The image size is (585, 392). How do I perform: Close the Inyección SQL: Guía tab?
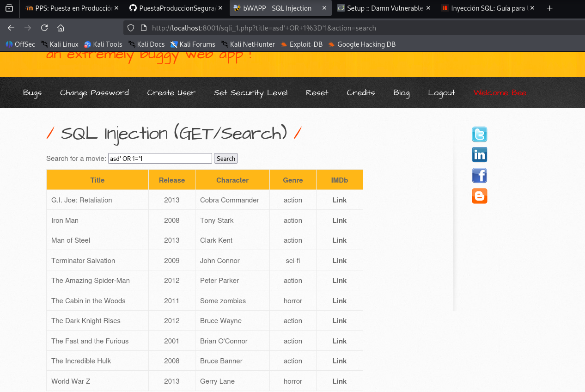532,8
